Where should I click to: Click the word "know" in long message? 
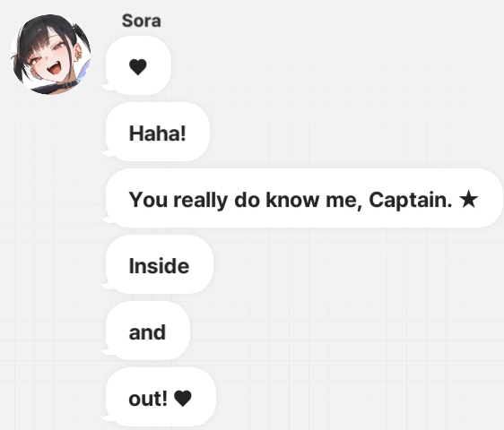(293, 200)
